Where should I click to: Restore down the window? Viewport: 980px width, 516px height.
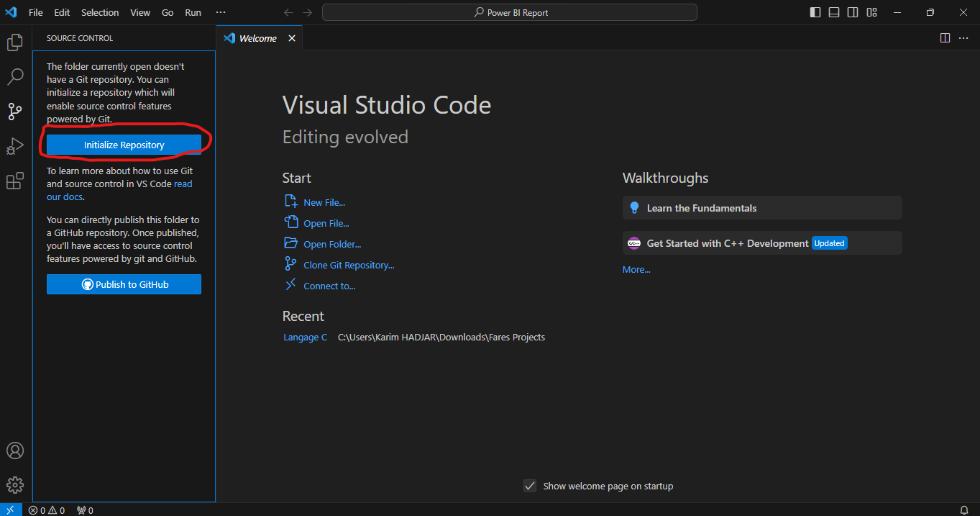pos(930,12)
